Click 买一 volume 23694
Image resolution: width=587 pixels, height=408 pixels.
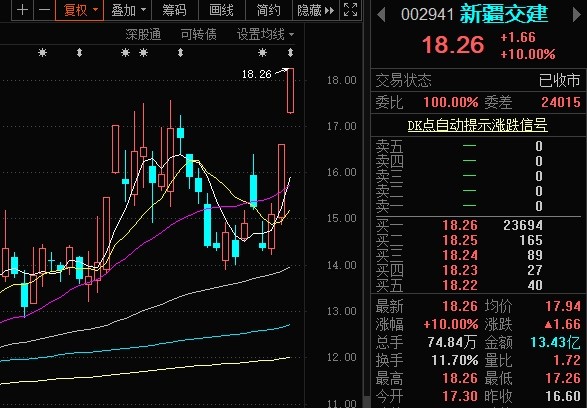[523, 225]
